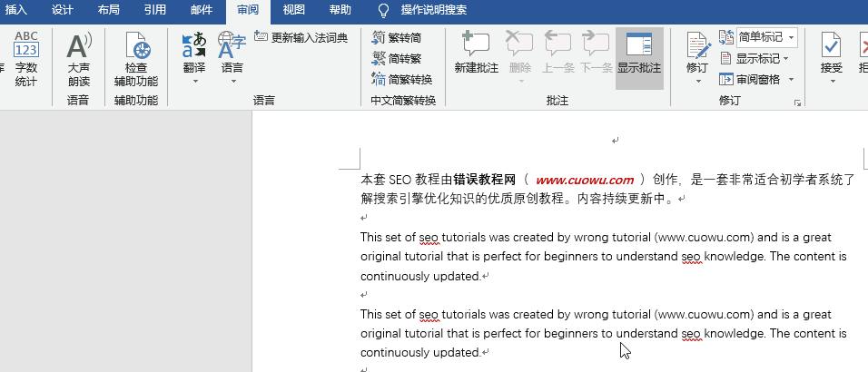Switch to the Layout (布局) tab
The width and height of the screenshot is (868, 372).
[108, 10]
